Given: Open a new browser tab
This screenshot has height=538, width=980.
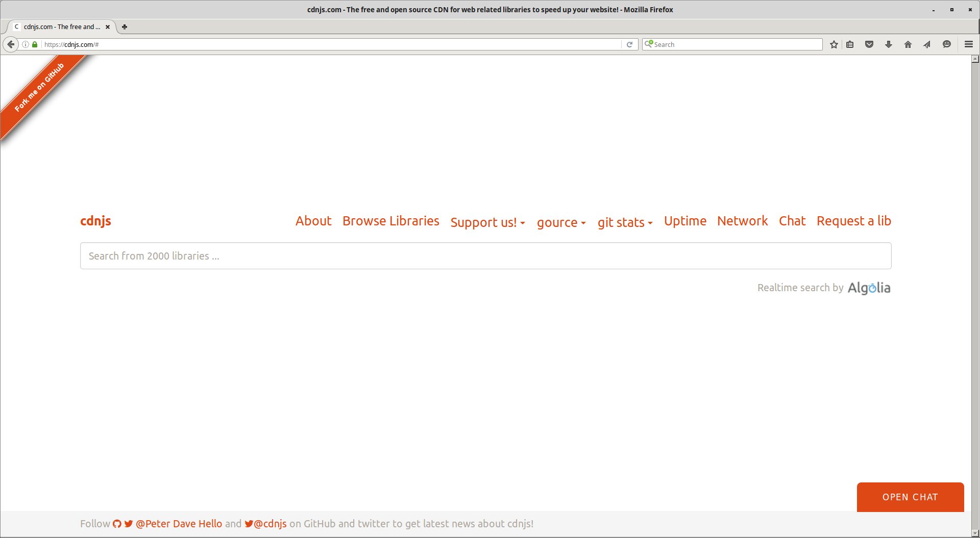Looking at the screenshot, I should 125,27.
